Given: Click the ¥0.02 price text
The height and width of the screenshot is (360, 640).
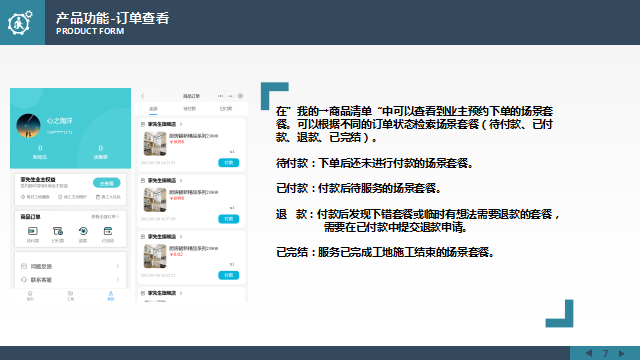Looking at the screenshot, I should click(x=177, y=254).
